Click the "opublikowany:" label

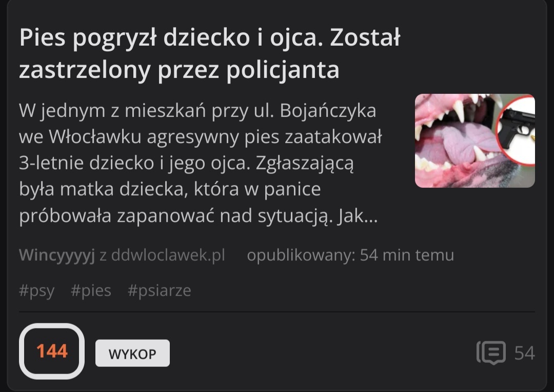(x=302, y=255)
